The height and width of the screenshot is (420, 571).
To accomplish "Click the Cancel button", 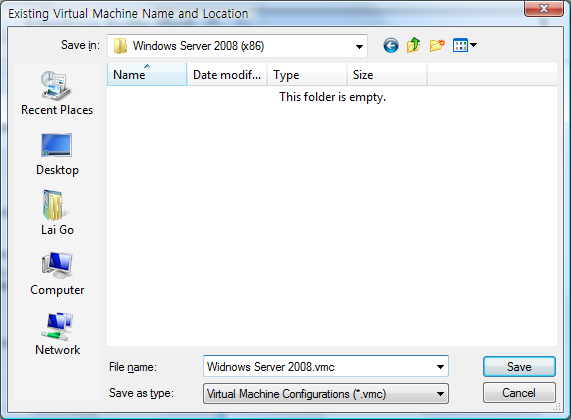I will pos(519,393).
